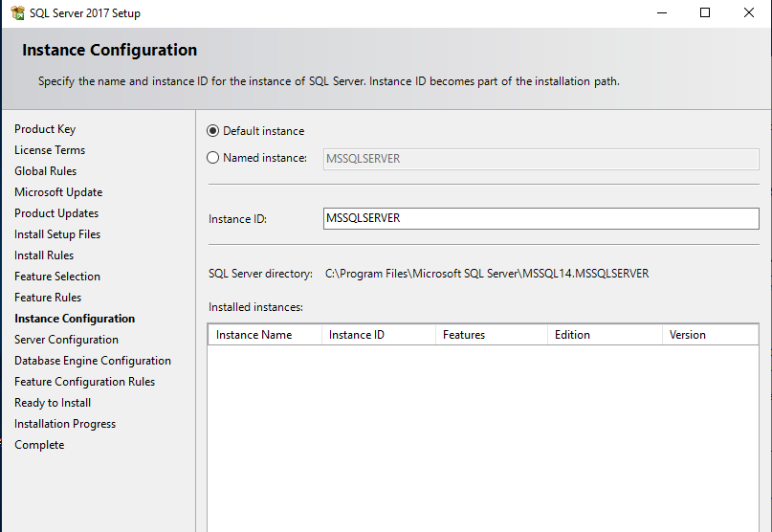
Task: Click inside the empty Installed instances list
Action: 483,438
